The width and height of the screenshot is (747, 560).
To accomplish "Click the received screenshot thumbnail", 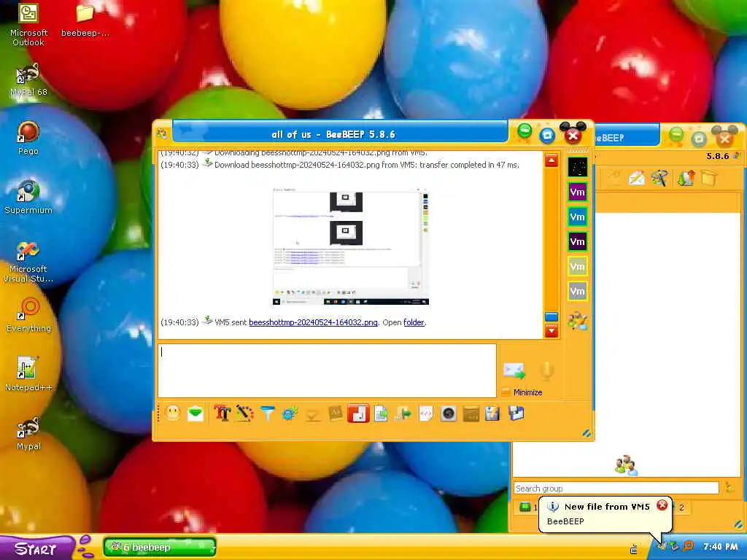I will click(351, 246).
